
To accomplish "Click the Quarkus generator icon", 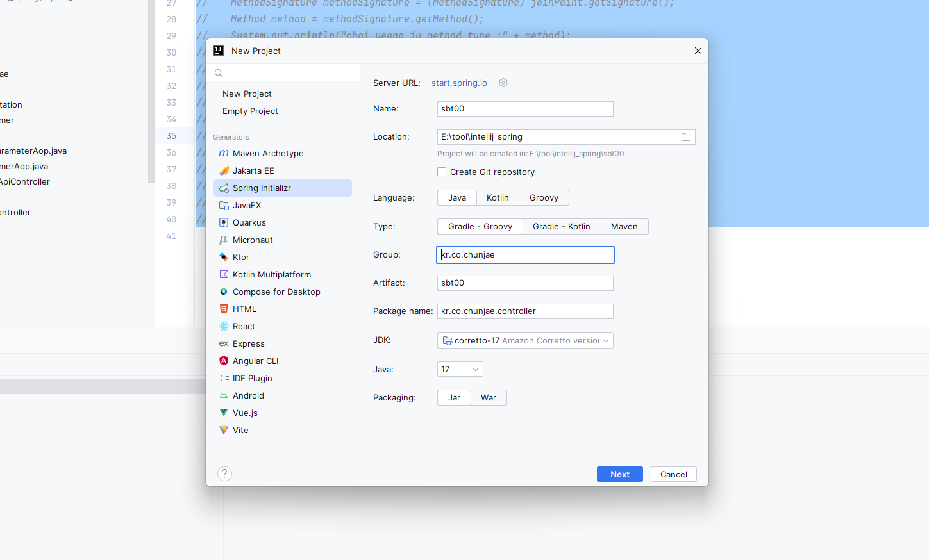I will pos(224,222).
